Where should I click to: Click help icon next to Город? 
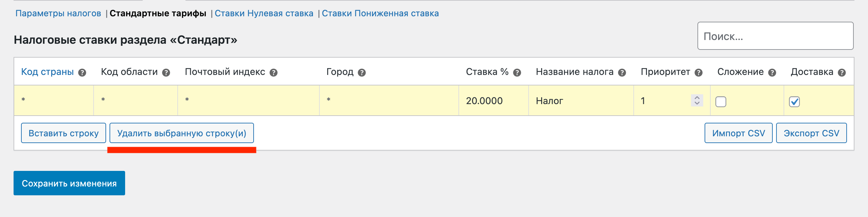coord(362,73)
